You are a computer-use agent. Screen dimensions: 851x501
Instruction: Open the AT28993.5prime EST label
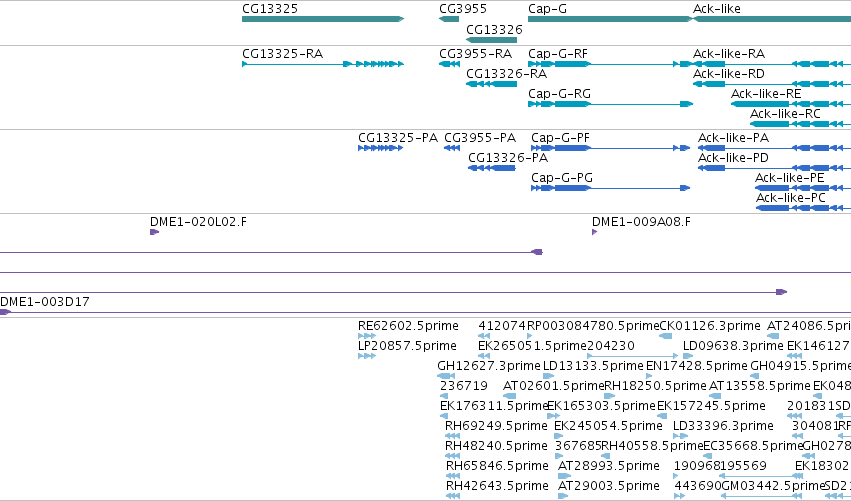(x=609, y=466)
